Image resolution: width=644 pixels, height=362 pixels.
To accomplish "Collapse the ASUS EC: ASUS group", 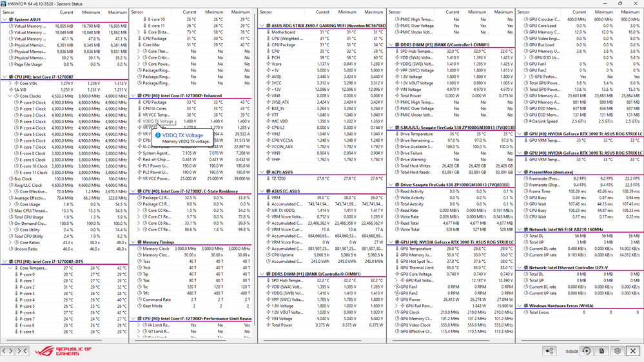I will pyautogui.click(x=262, y=191).
